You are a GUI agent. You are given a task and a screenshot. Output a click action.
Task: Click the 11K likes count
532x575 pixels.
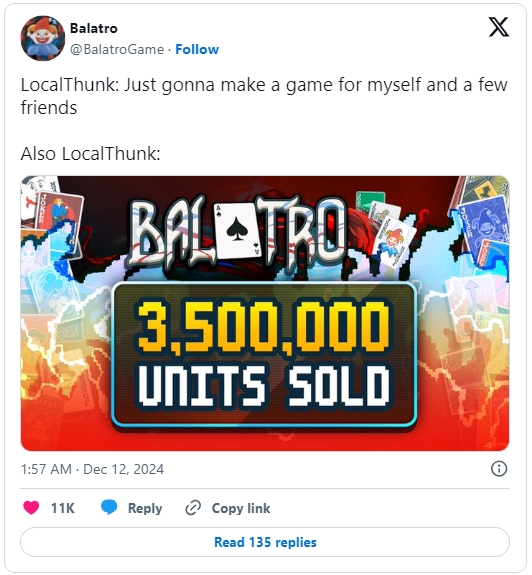point(63,508)
